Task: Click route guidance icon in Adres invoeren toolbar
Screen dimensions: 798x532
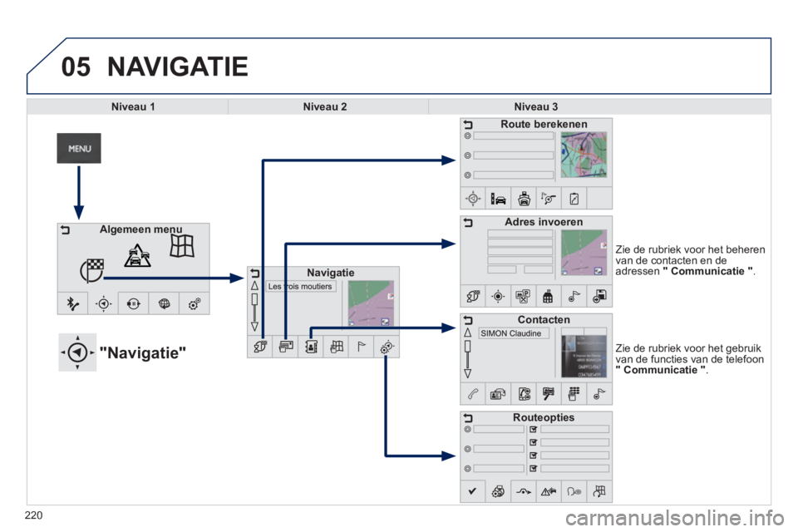Action: pyautogui.click(x=473, y=296)
